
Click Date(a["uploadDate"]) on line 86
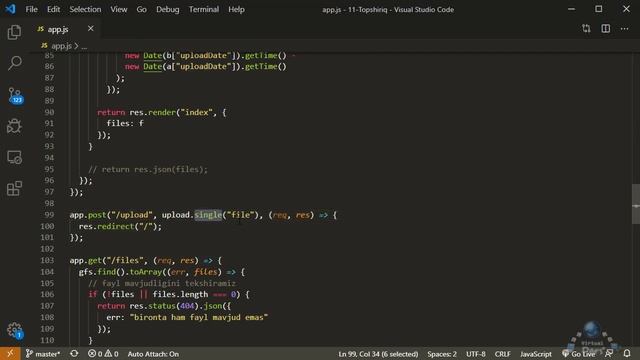click(x=192, y=66)
